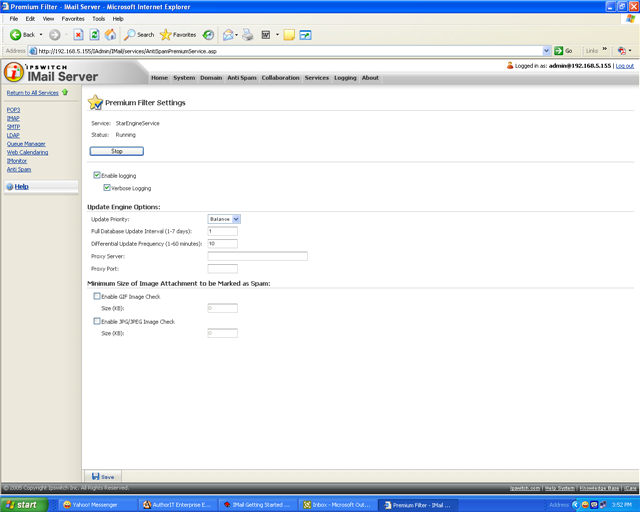Open the File menu
Image resolution: width=640 pixels, height=512 pixels.
14,19
